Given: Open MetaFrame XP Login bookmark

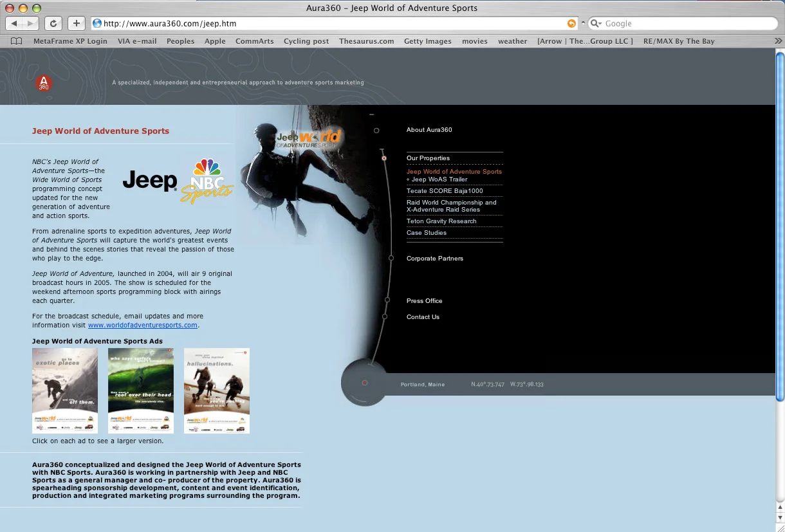Looking at the screenshot, I should click(x=70, y=41).
